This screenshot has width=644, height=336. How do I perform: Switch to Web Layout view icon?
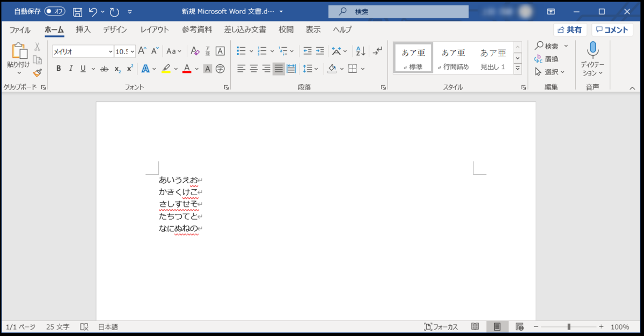(x=519, y=326)
